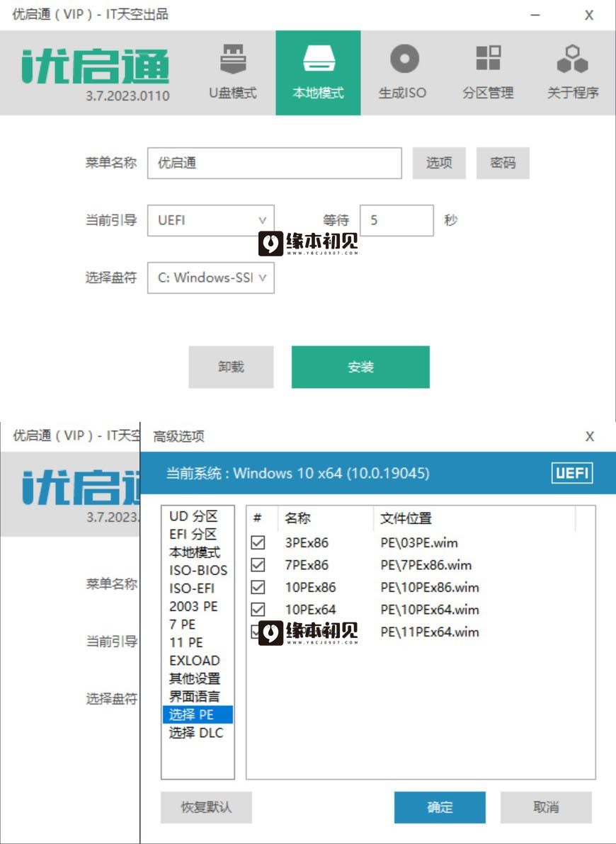Click PE\10PEx86.wim file path
The image size is (616, 844).
point(430,587)
